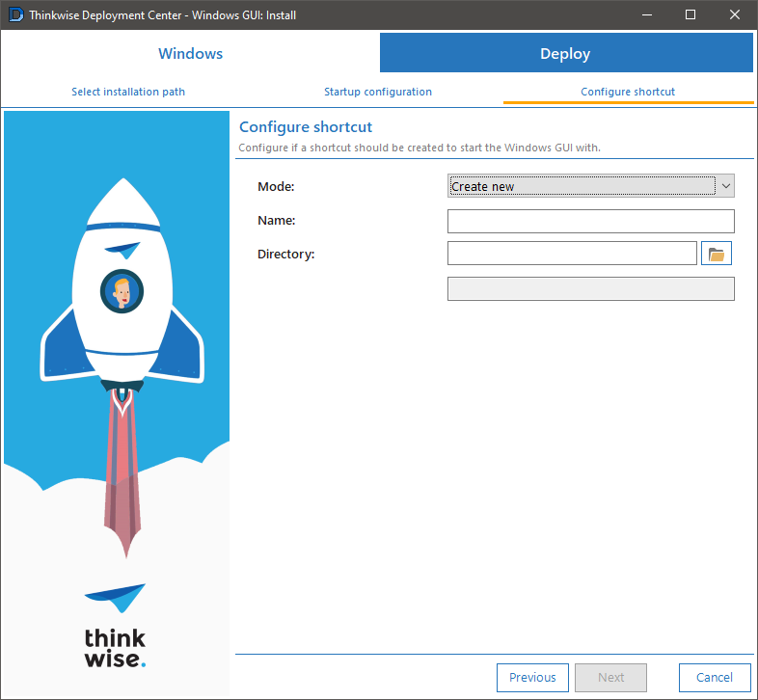This screenshot has height=700, width=758.
Task: Cancel the installation wizard
Action: (715, 677)
